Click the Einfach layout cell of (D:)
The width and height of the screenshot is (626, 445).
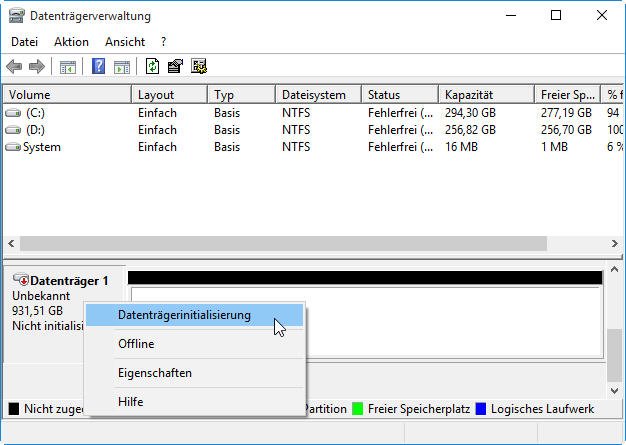tap(157, 130)
